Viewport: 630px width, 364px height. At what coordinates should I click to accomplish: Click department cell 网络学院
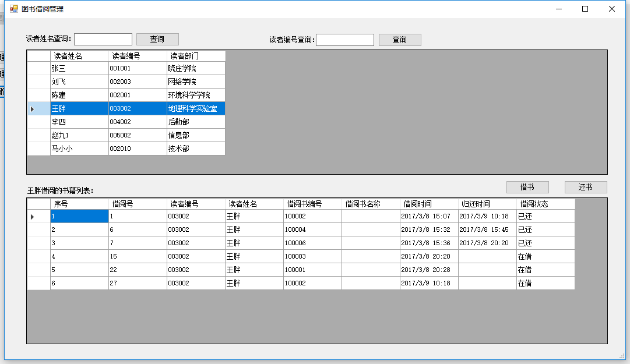(x=196, y=82)
